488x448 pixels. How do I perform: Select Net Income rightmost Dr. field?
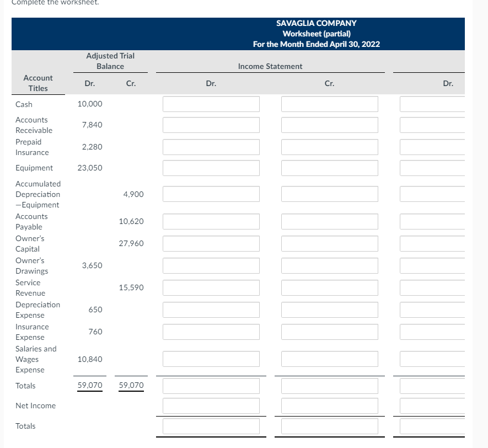[x=432, y=406]
